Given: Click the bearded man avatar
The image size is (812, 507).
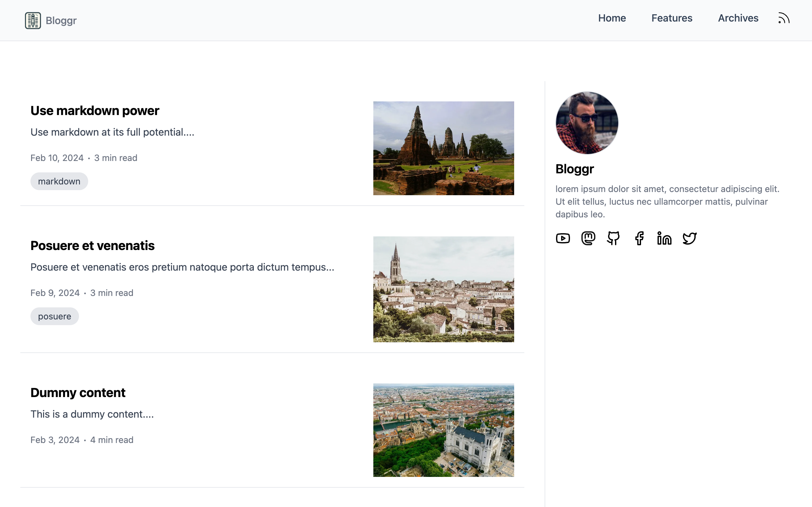Looking at the screenshot, I should (x=587, y=123).
